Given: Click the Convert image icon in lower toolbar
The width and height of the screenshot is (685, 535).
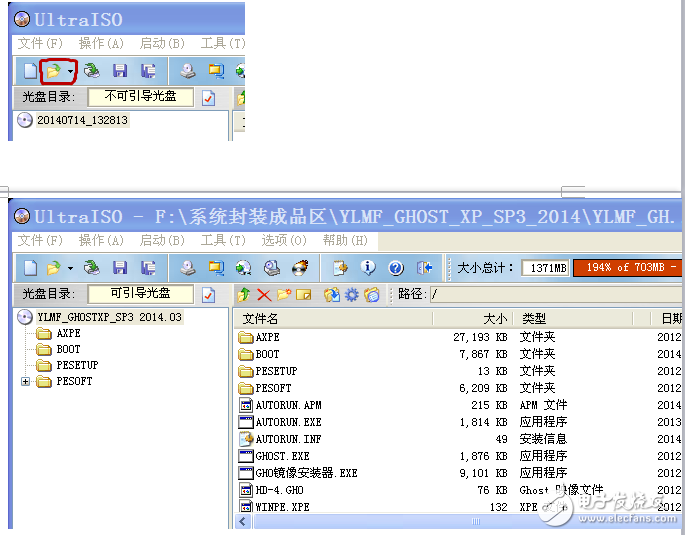Looking at the screenshot, I should pyautogui.click(x=216, y=268).
